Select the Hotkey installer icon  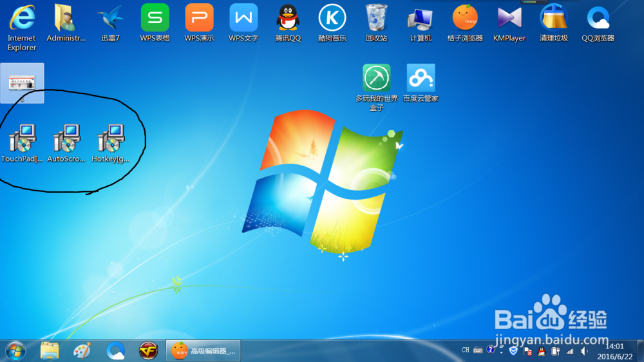coord(111,144)
